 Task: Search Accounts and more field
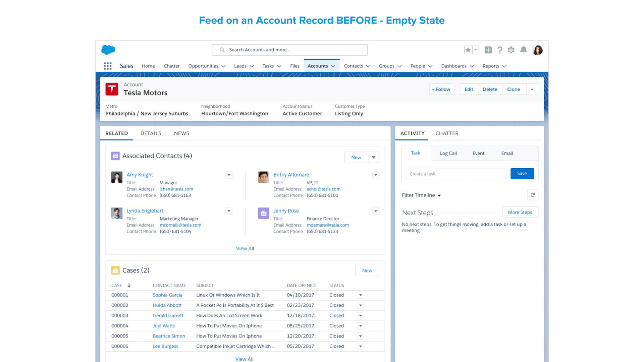click(289, 50)
